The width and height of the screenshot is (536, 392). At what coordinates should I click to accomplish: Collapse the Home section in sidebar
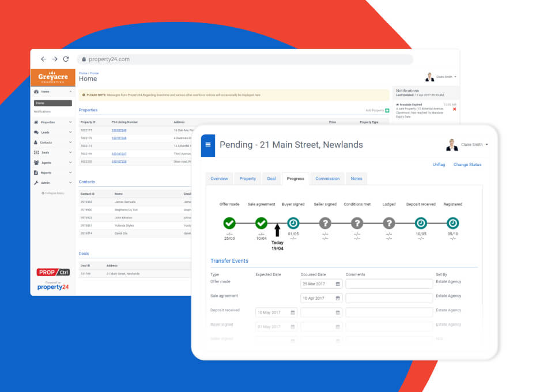(70, 92)
